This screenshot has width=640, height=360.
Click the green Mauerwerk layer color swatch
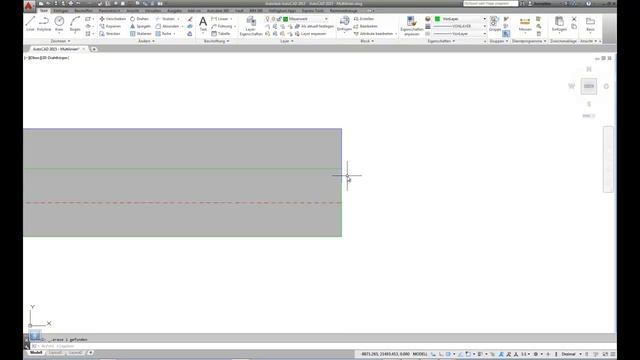click(x=286, y=19)
